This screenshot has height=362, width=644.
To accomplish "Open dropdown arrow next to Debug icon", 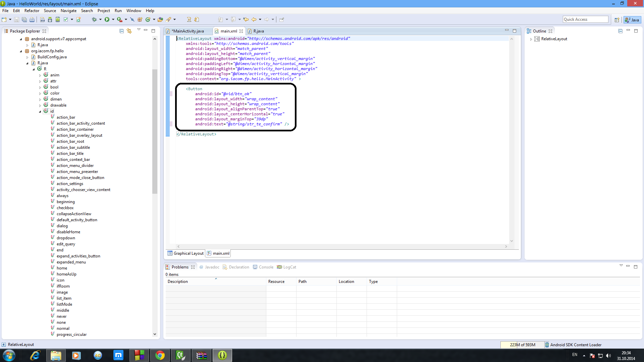I will click(x=100, y=19).
